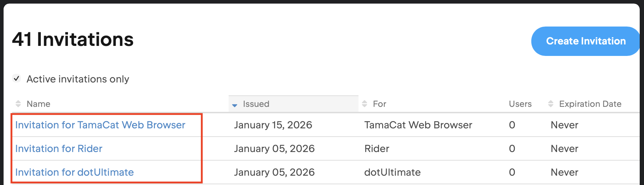Click the dotUltimate cell in the For column
644x185 pixels.
[x=392, y=172]
